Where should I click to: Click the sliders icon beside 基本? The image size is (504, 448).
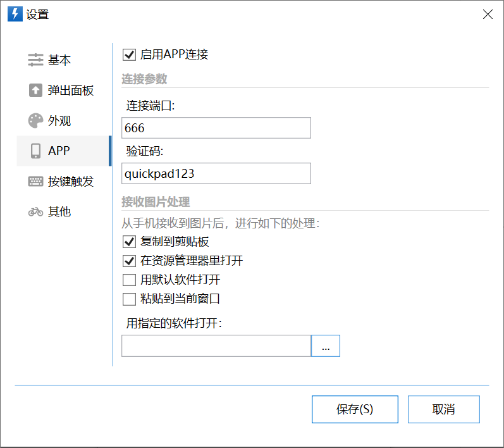(x=35, y=60)
